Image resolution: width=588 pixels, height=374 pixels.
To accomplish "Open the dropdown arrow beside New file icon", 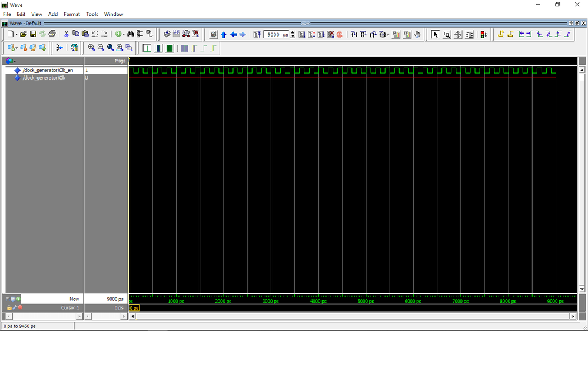I will pyautogui.click(x=17, y=34).
